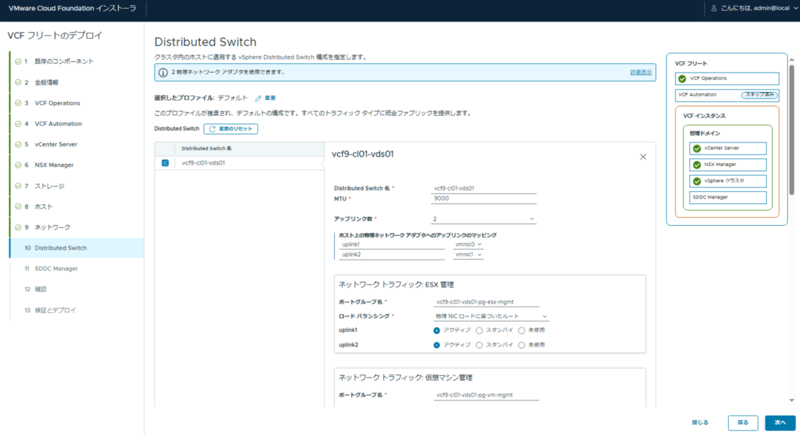
Task: Open the vmnic0 dropdown for uplink1
Action: pyautogui.click(x=468, y=244)
